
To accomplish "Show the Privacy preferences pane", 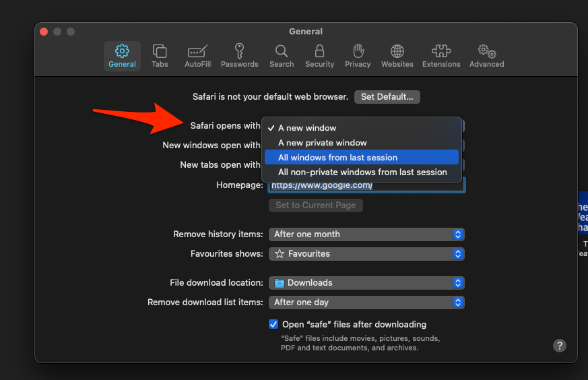I will pyautogui.click(x=358, y=56).
